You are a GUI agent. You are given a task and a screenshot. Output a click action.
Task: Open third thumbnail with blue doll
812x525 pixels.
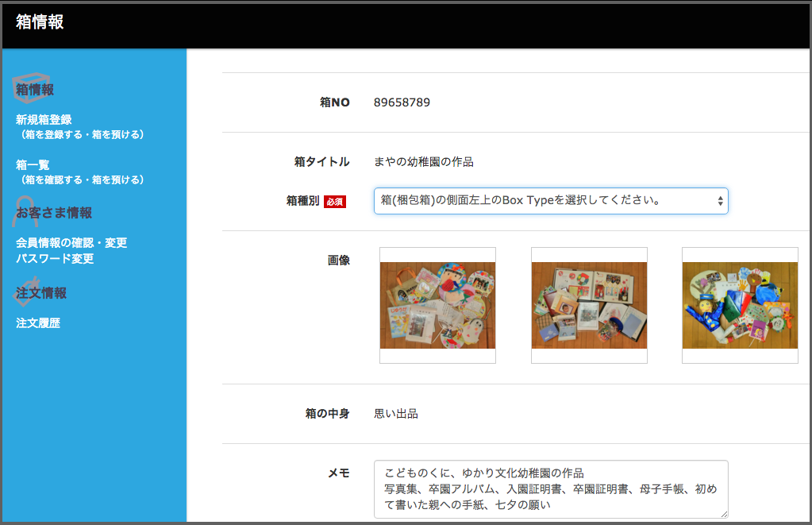[x=740, y=305]
